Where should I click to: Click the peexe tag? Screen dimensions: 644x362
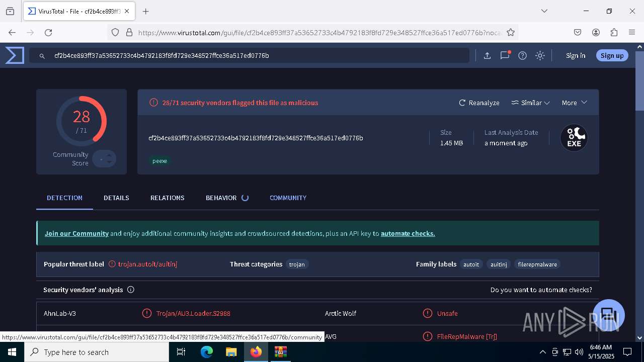click(x=159, y=161)
